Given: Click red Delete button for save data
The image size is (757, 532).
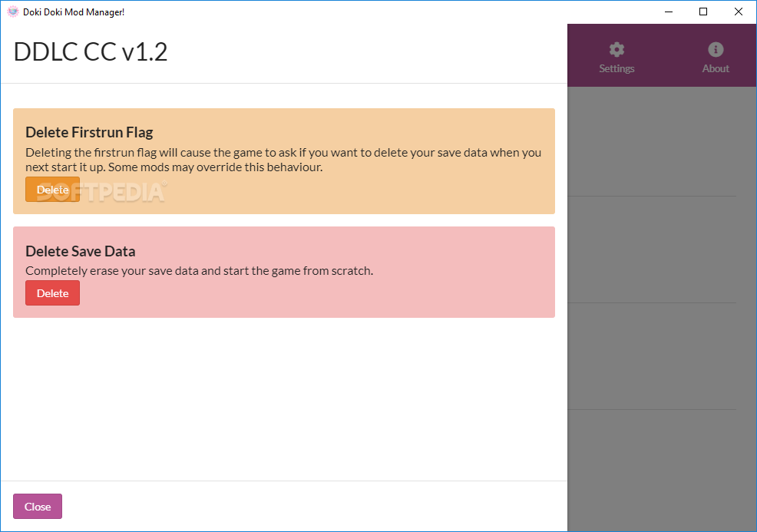Looking at the screenshot, I should click(53, 293).
